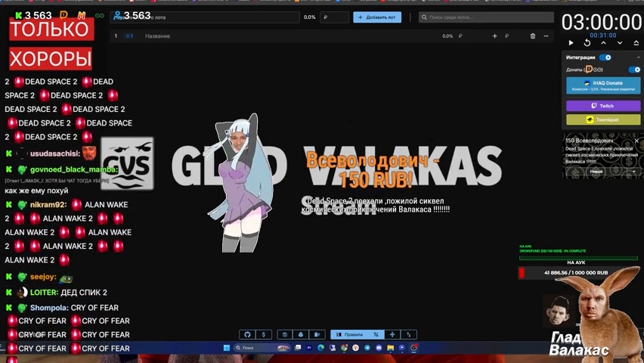Click the double-up arrow next to timer controls
This screenshot has height=363, width=644.
636,43
